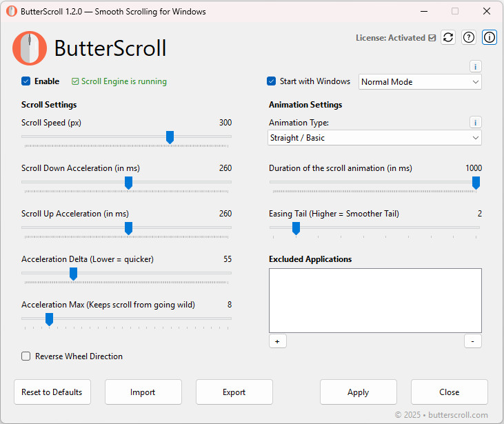The width and height of the screenshot is (504, 424).
Task: Click info button beside Animation Type
Action: (476, 122)
